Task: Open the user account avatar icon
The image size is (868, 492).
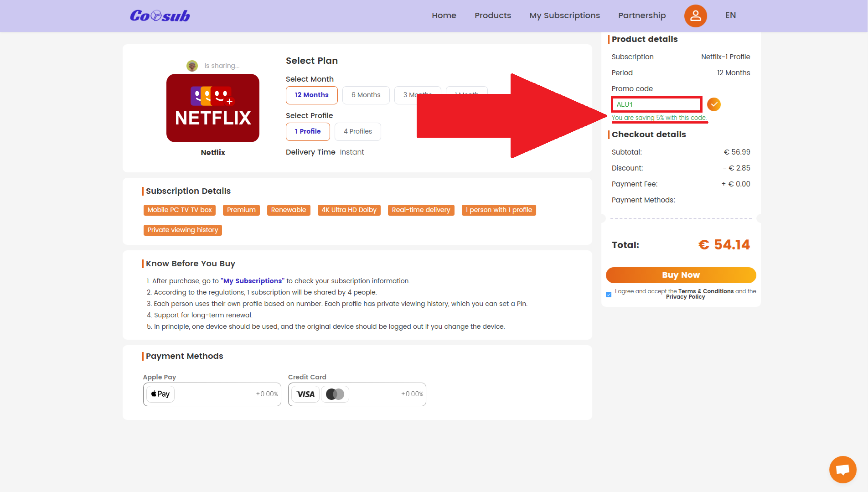Action: tap(695, 16)
